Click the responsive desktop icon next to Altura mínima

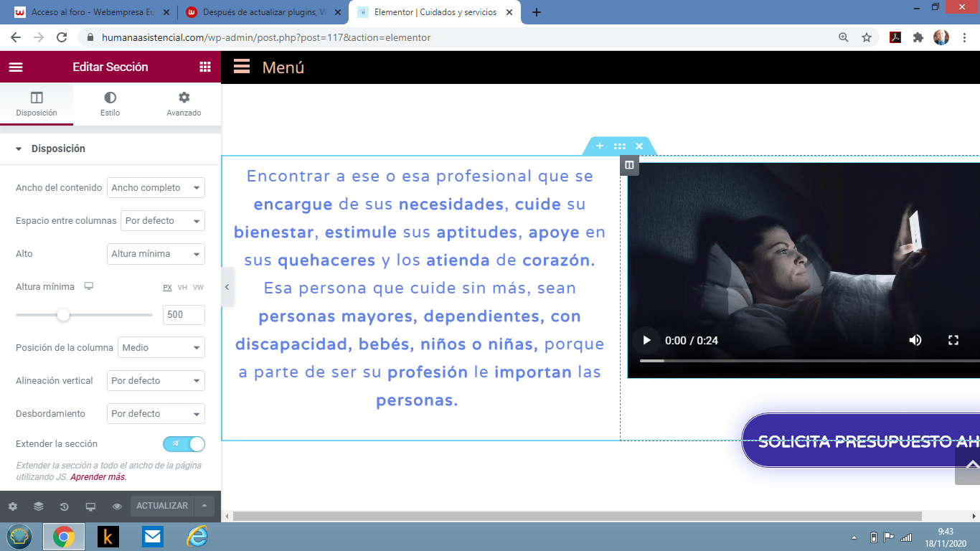click(89, 286)
